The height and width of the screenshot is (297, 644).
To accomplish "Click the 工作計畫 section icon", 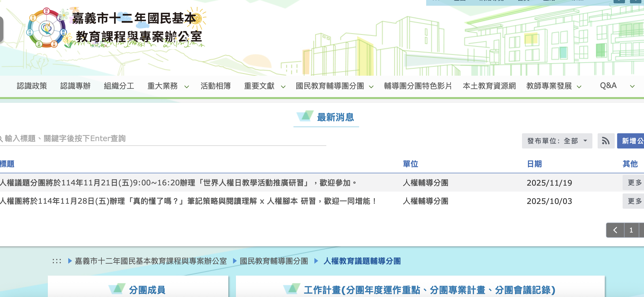I will click(x=292, y=289).
